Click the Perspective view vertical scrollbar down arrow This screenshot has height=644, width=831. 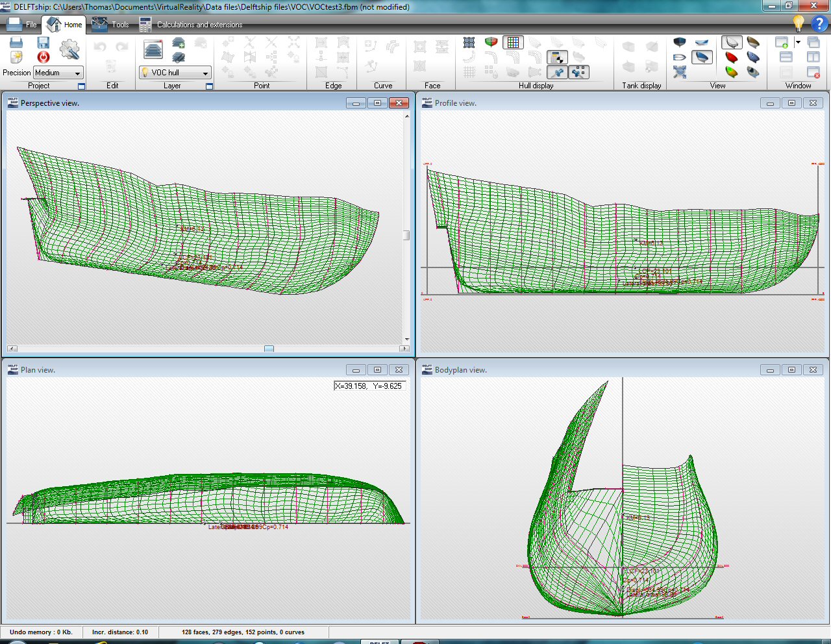(407, 339)
